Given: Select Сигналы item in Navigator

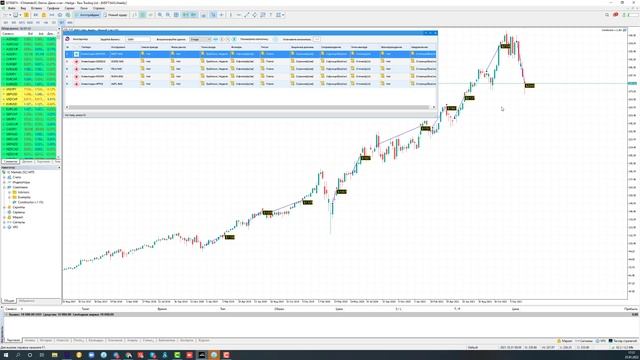Looking at the screenshot, I should tap(19, 222).
